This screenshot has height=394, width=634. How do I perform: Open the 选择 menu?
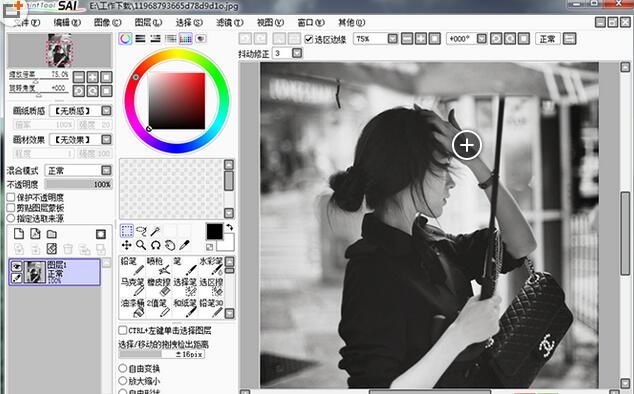(x=189, y=23)
